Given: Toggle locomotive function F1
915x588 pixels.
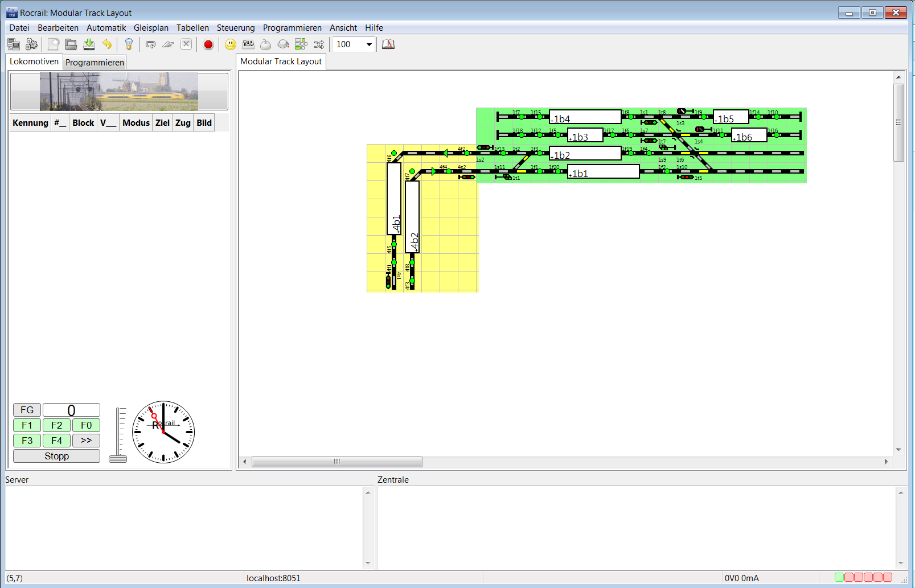Looking at the screenshot, I should [x=27, y=425].
